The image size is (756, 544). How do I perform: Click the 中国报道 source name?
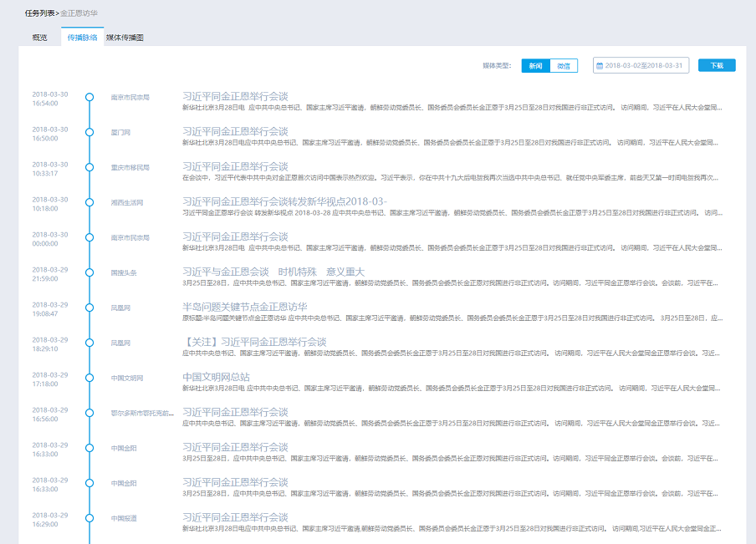[x=124, y=518]
